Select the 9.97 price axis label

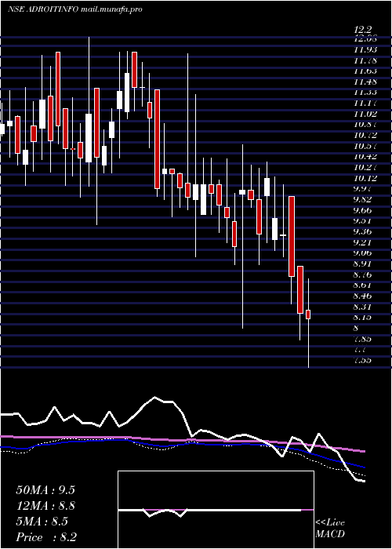[363, 189]
